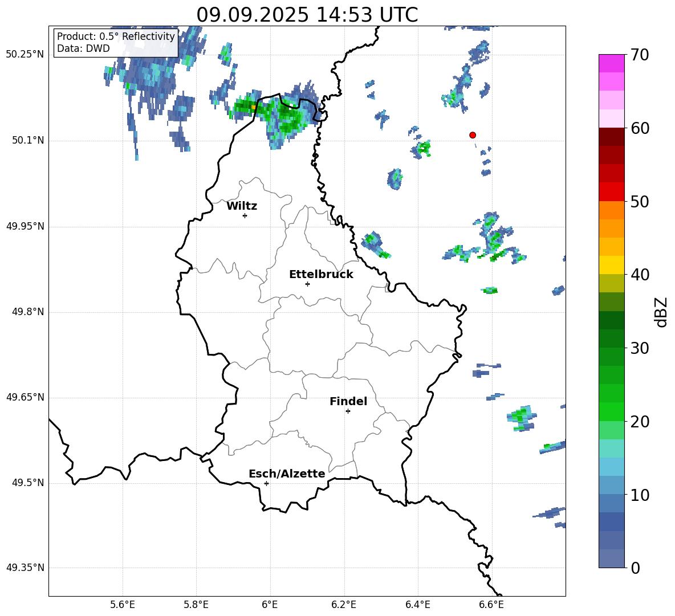Click the 'Product: 0.5° Reflectivity' legend text
The height and width of the screenshot is (616, 675).
click(116, 36)
